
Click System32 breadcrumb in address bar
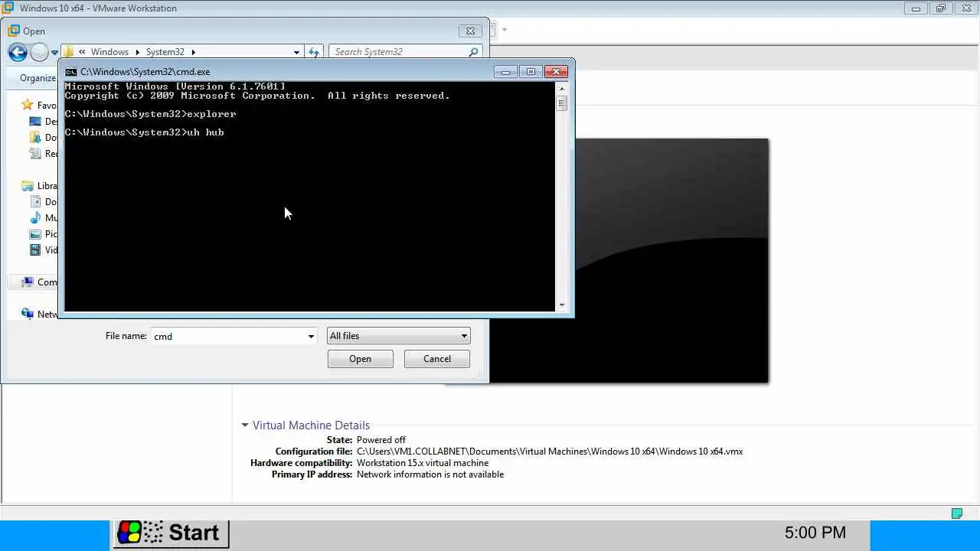(x=165, y=52)
